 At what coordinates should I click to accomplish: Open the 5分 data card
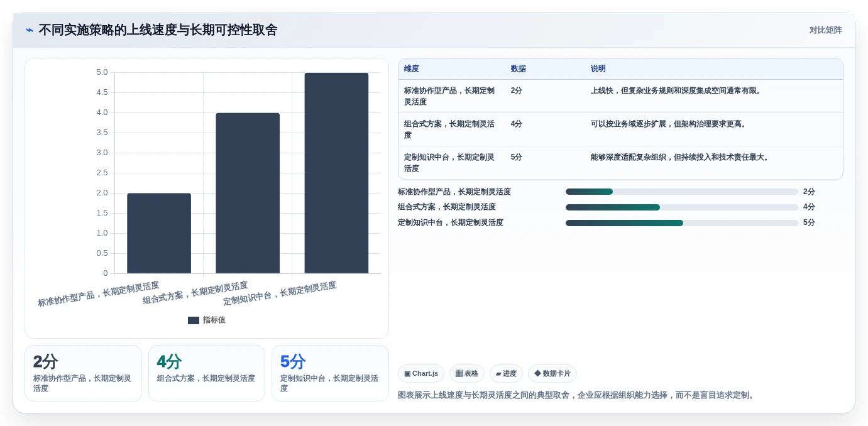(330, 373)
